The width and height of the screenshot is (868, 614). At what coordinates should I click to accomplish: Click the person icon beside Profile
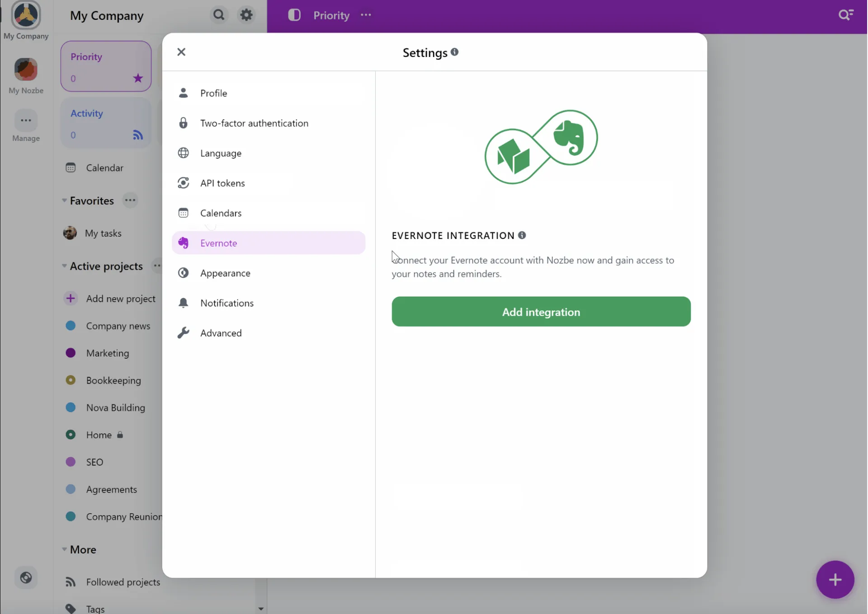pos(183,93)
